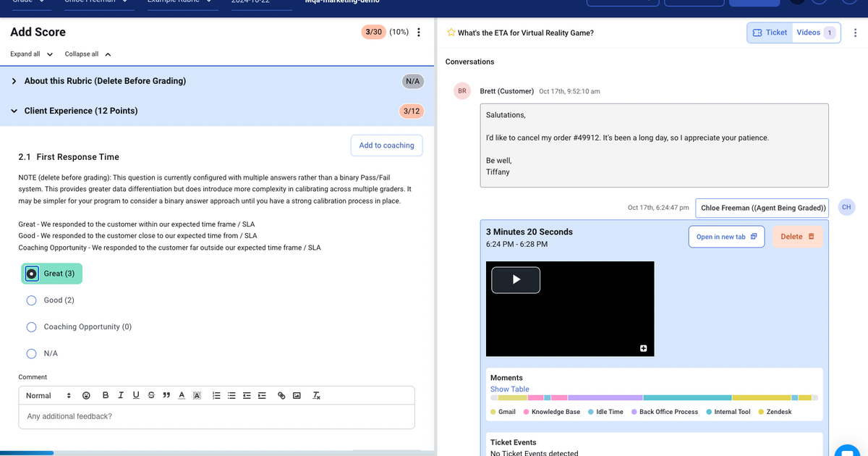Play the recorded session video
Image resolution: width=868 pixels, height=456 pixels.
point(516,280)
